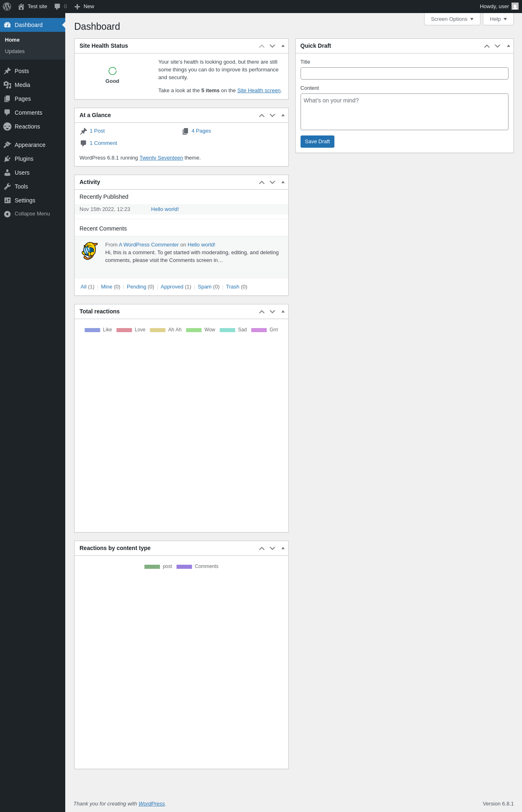Click the Plugins plug icon
Image resolution: width=522 pixels, height=812 pixels.
coord(7,159)
